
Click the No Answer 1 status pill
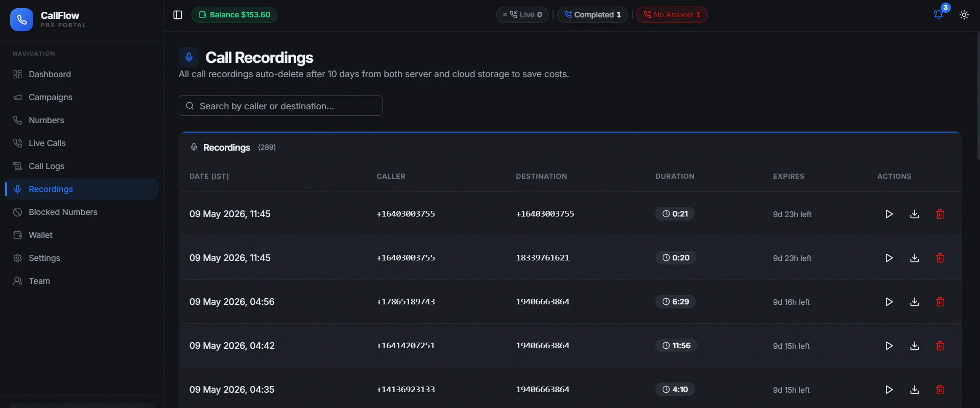point(672,15)
